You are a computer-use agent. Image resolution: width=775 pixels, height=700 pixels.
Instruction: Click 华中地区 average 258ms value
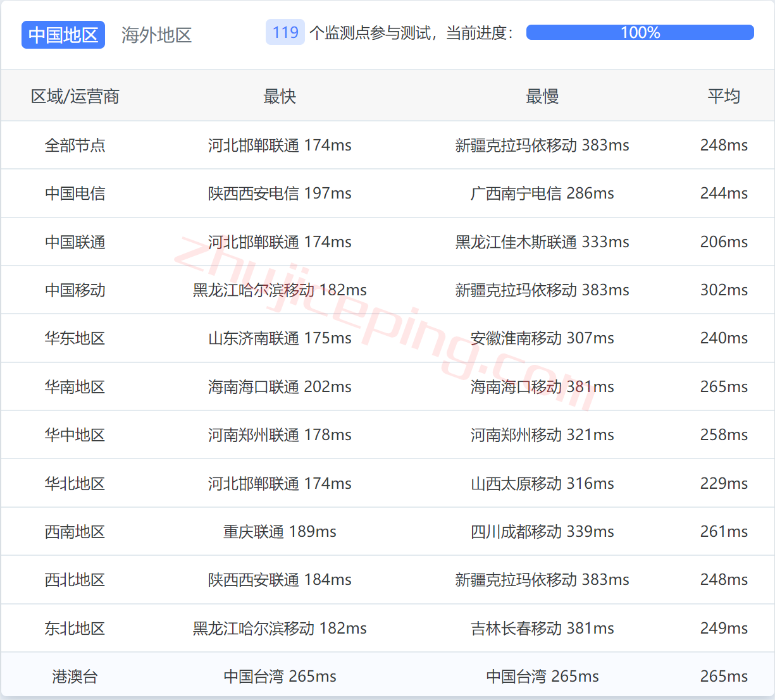click(724, 434)
